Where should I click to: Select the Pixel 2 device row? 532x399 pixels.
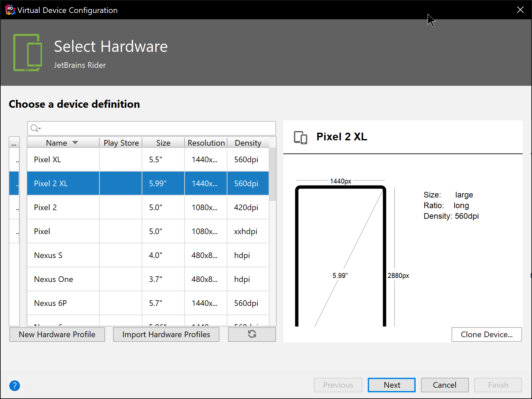click(148, 207)
